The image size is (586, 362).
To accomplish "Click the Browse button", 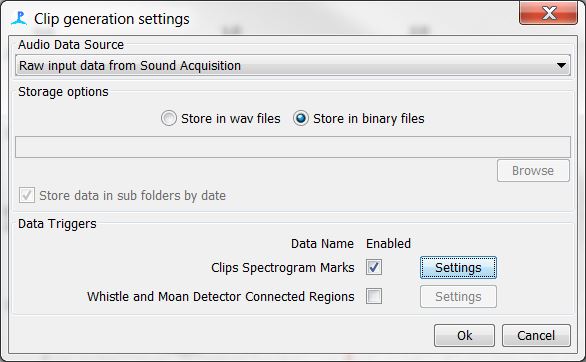I will pos(533,171).
